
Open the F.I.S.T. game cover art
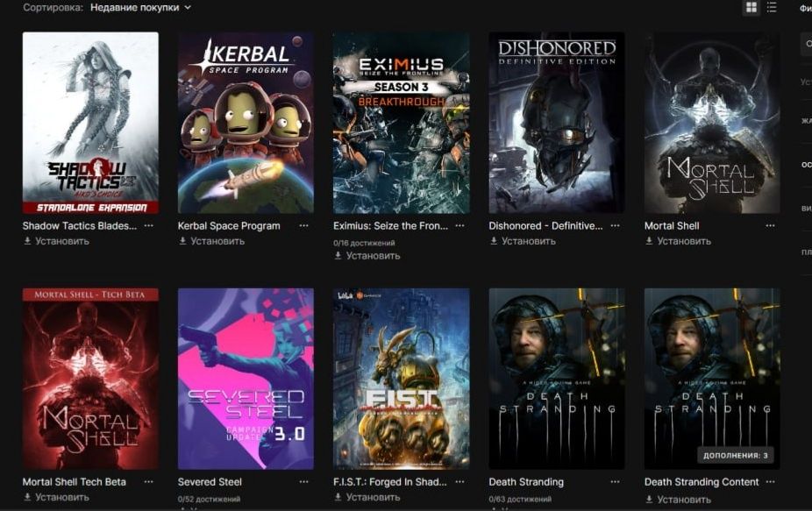[402, 379]
